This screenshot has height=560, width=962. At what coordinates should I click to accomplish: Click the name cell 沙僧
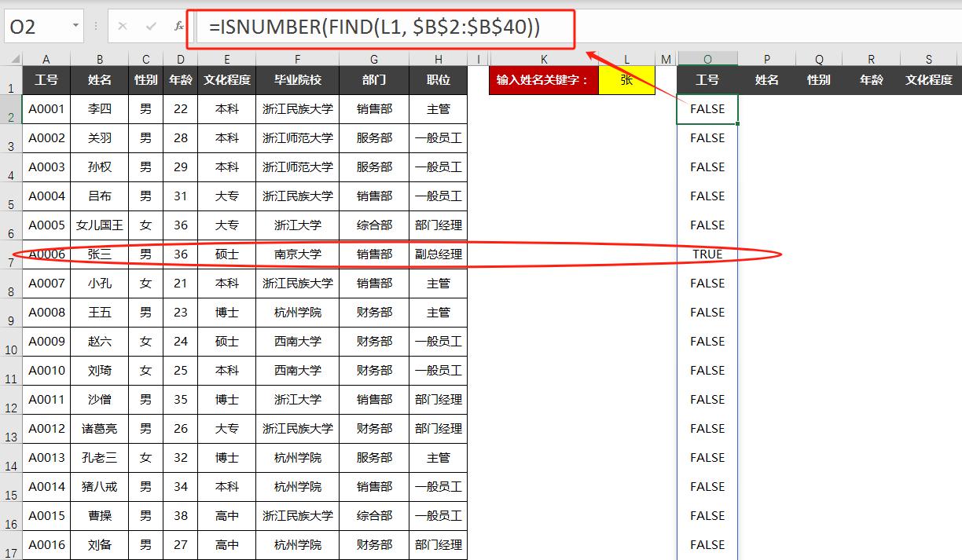(x=100, y=400)
